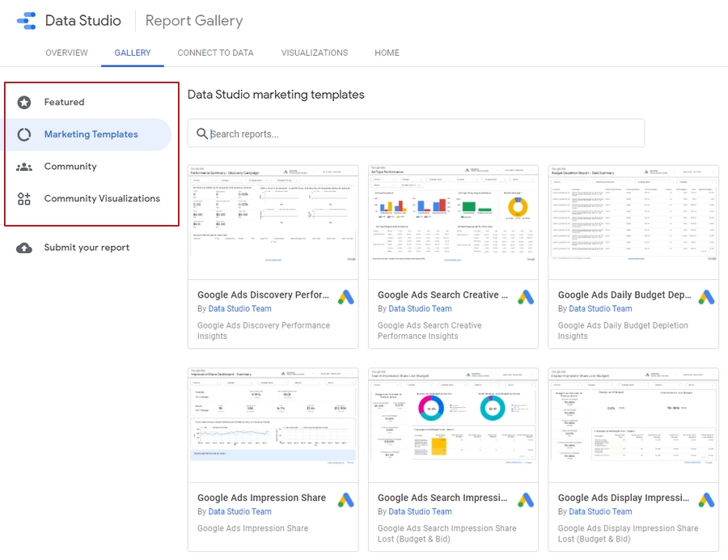728x560 pixels.
Task: Click the 'Data Studio marketing templates' heading
Action: click(276, 95)
